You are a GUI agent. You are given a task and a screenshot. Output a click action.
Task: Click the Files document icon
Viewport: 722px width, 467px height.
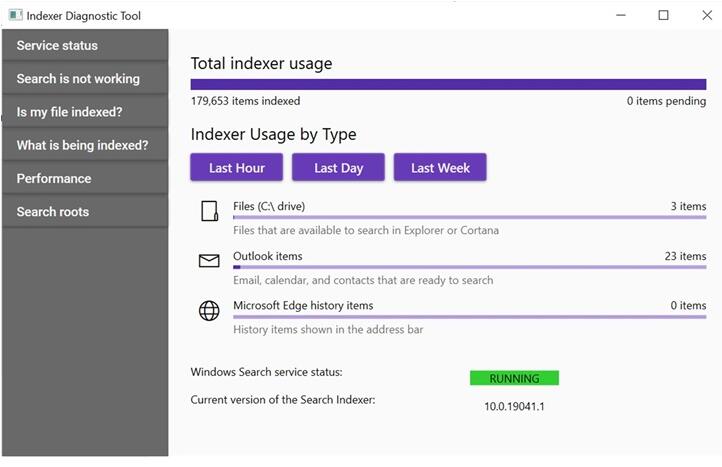point(210,211)
